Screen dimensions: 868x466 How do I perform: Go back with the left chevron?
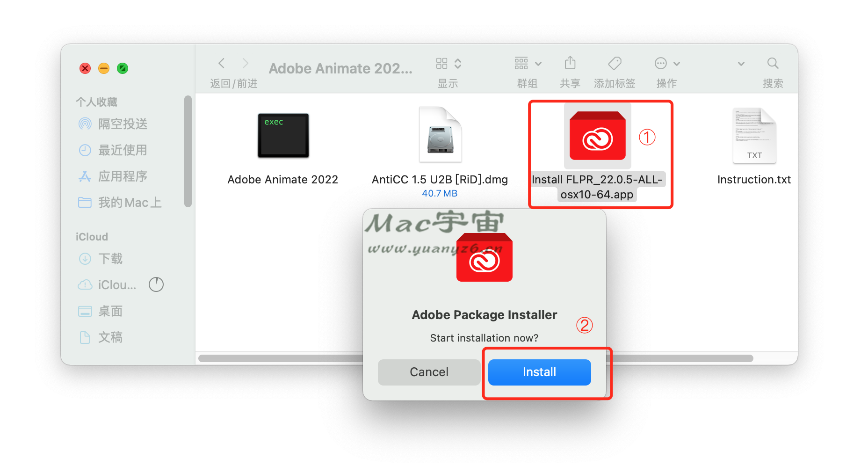(x=222, y=63)
